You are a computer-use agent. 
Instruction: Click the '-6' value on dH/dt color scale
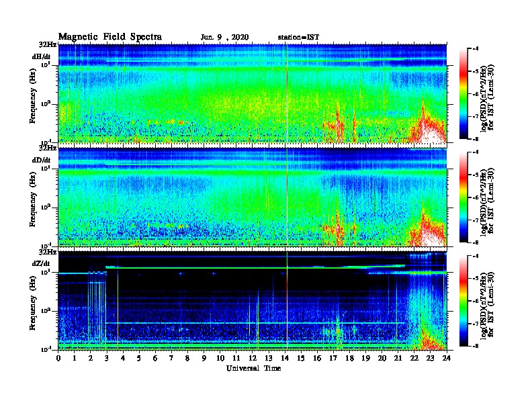476,94
